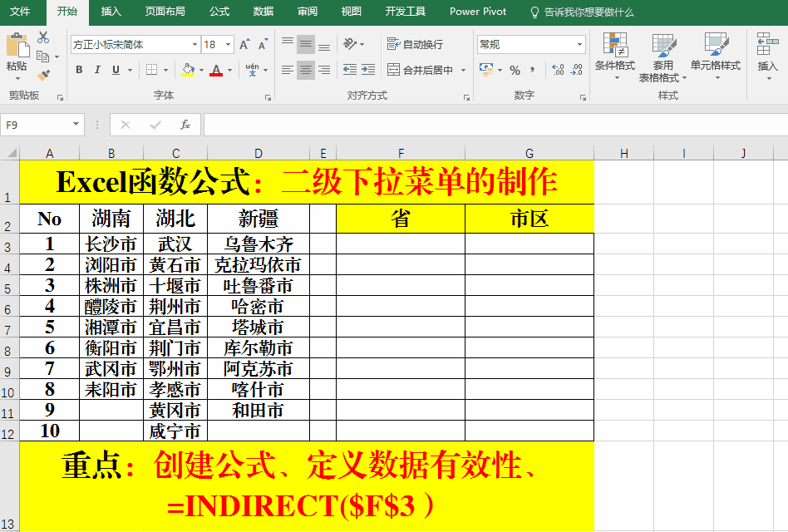Toggle center horizontal alignment
Viewport: 788px width, 532px height.
click(x=306, y=70)
